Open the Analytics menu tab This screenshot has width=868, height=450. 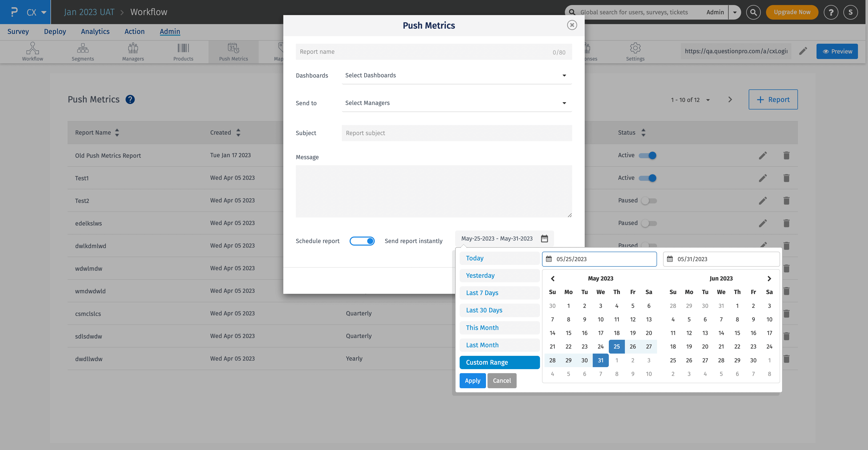[x=95, y=32]
